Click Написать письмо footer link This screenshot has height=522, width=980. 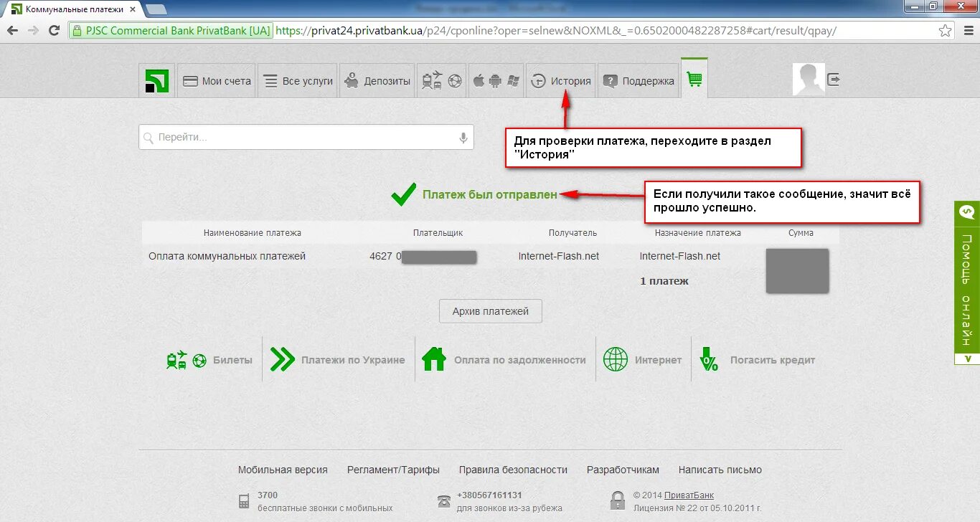click(x=720, y=470)
